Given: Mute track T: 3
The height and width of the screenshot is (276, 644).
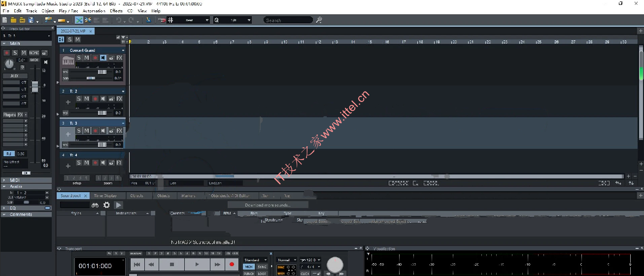Looking at the screenshot, I should click(87, 131).
